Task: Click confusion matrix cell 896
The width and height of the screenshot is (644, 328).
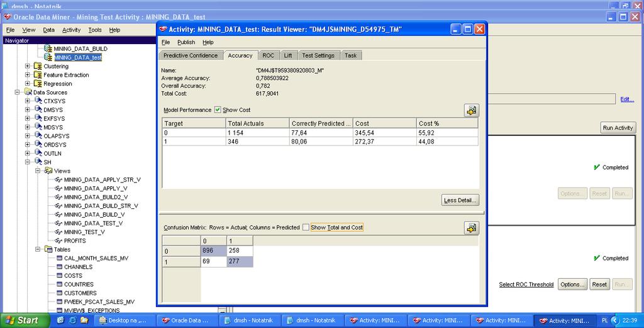Action: [x=214, y=251]
